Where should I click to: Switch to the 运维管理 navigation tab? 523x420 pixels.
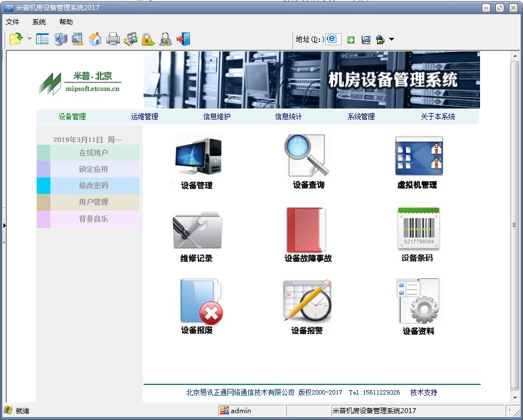click(144, 117)
